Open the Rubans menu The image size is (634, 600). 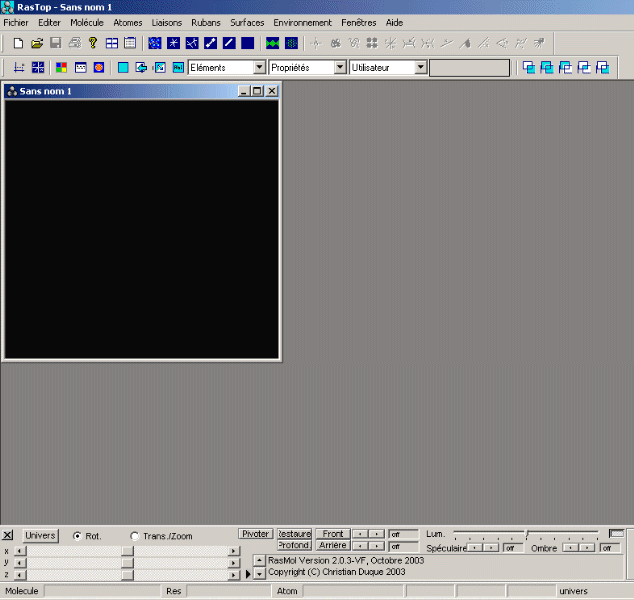pyautogui.click(x=205, y=22)
